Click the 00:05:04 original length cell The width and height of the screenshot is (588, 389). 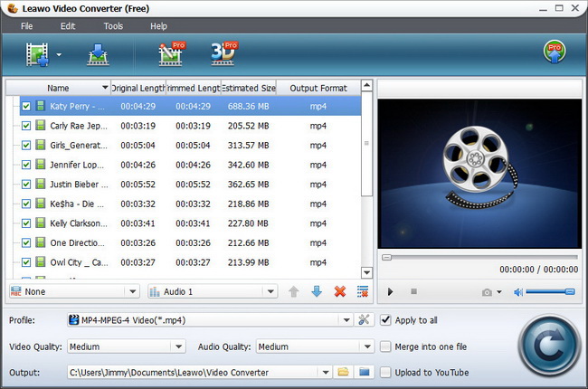click(x=138, y=145)
